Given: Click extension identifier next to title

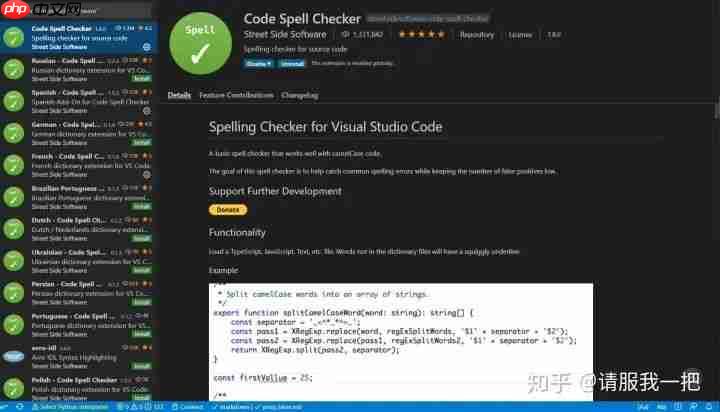Looking at the screenshot, I should [428, 19].
